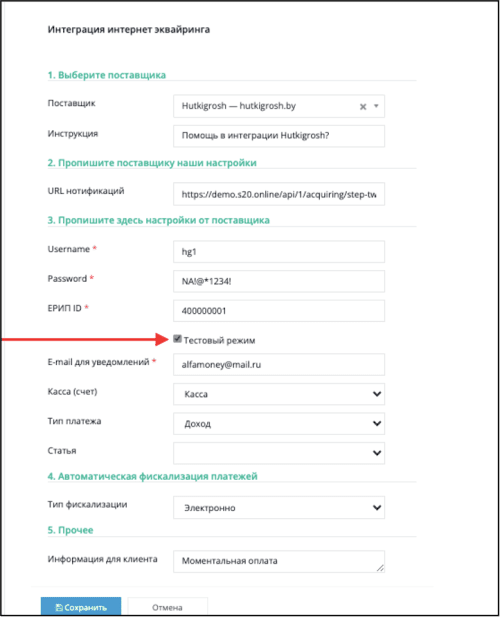Click into the Password field
500x617 pixels.
pos(279,281)
